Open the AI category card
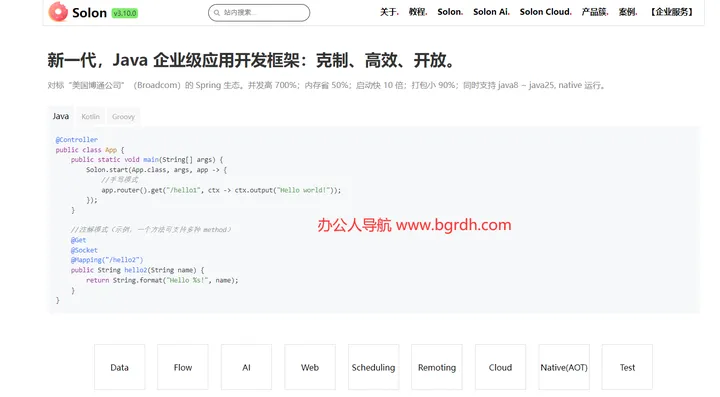This screenshot has width=720, height=397. click(x=246, y=367)
